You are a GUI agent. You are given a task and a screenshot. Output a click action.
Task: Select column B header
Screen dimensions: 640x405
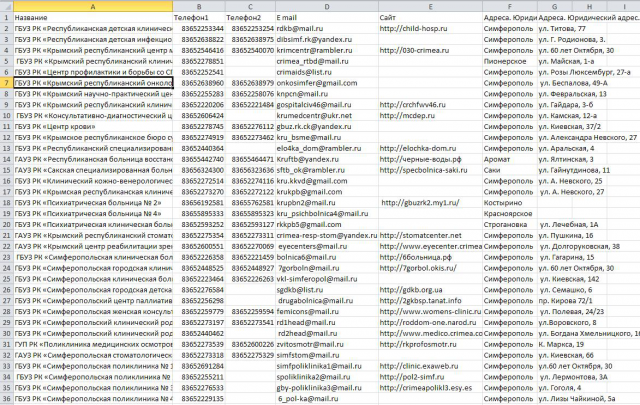point(199,7)
